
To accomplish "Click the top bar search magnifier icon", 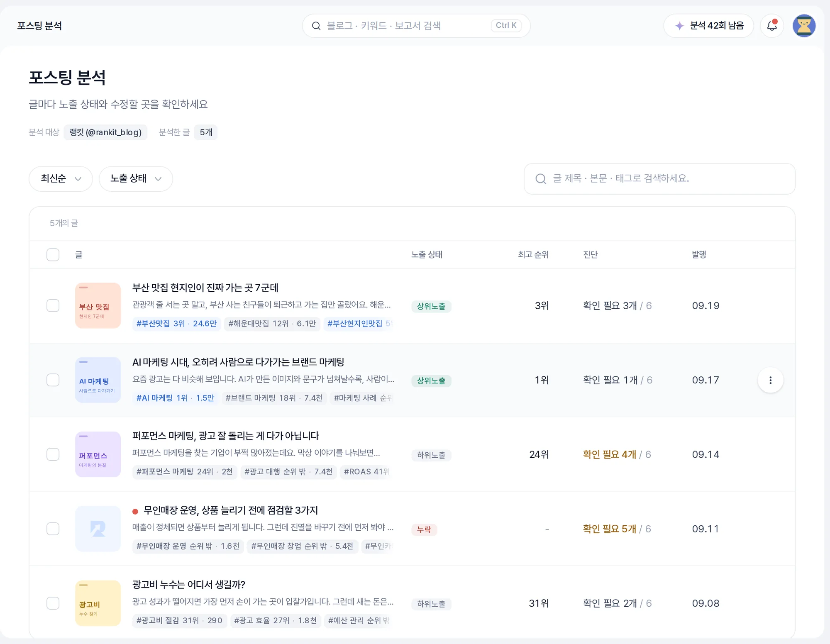I will coord(316,26).
